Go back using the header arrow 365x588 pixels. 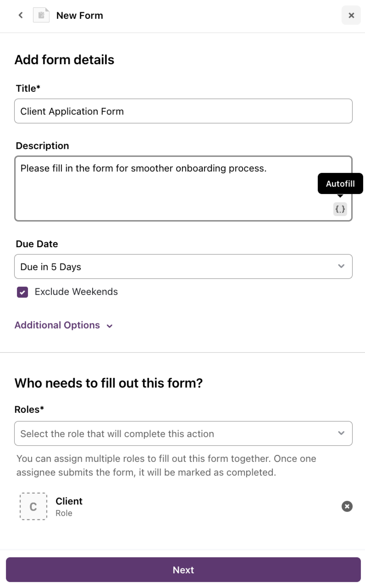coord(21,15)
